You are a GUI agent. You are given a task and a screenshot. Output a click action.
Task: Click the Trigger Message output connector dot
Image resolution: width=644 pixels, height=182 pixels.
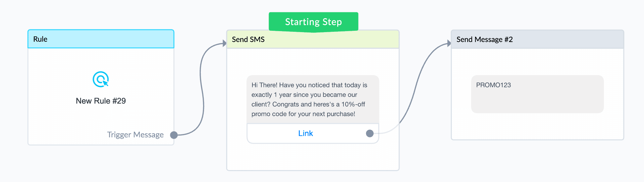[x=174, y=135]
